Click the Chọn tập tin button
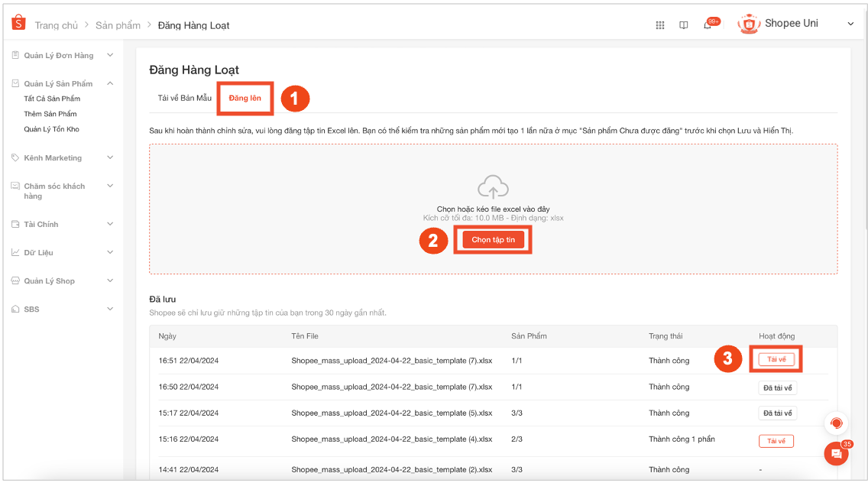This screenshot has width=868, height=483. tap(492, 239)
